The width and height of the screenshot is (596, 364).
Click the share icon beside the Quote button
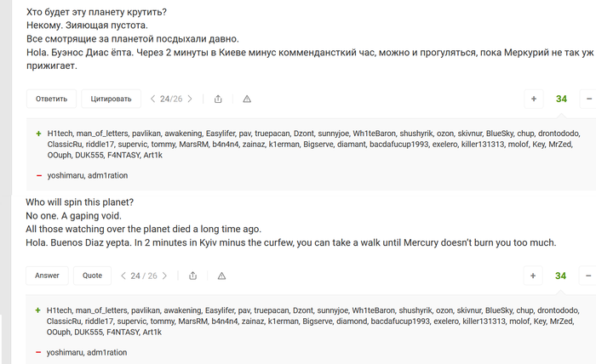(193, 276)
